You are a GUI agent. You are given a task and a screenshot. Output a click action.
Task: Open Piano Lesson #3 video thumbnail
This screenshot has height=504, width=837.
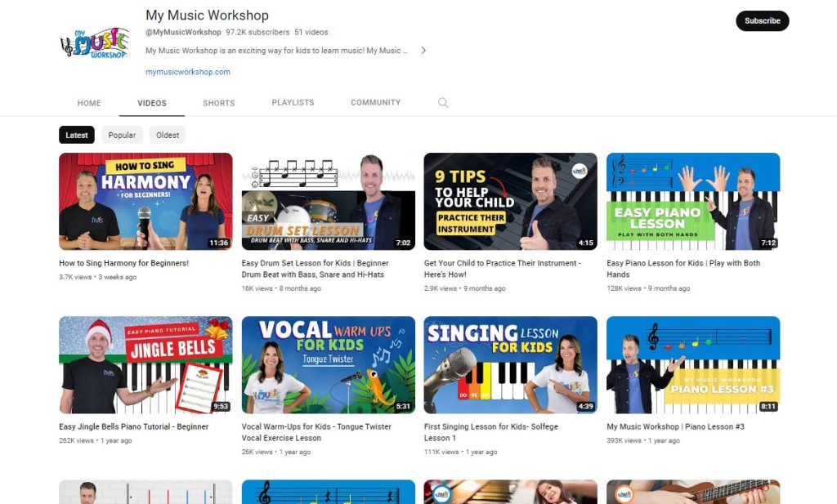click(x=692, y=364)
